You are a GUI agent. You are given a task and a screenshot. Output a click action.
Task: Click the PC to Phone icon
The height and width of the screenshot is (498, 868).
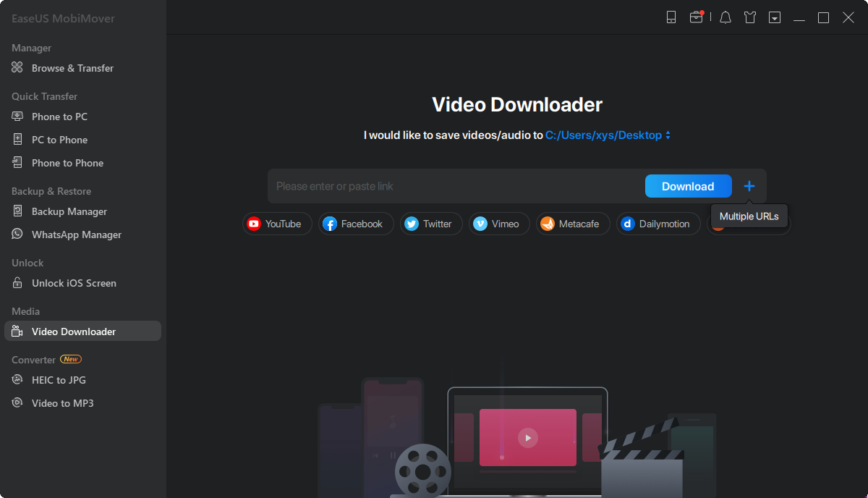[x=17, y=140]
